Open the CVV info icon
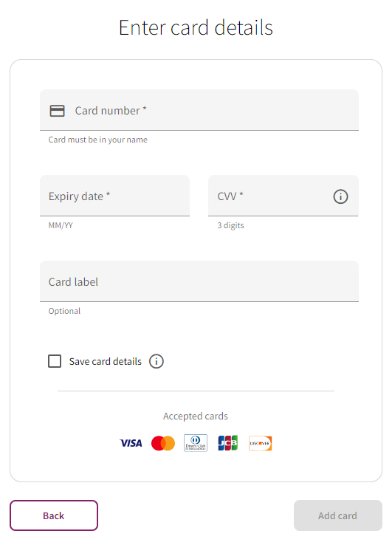The image size is (392, 545). click(340, 196)
